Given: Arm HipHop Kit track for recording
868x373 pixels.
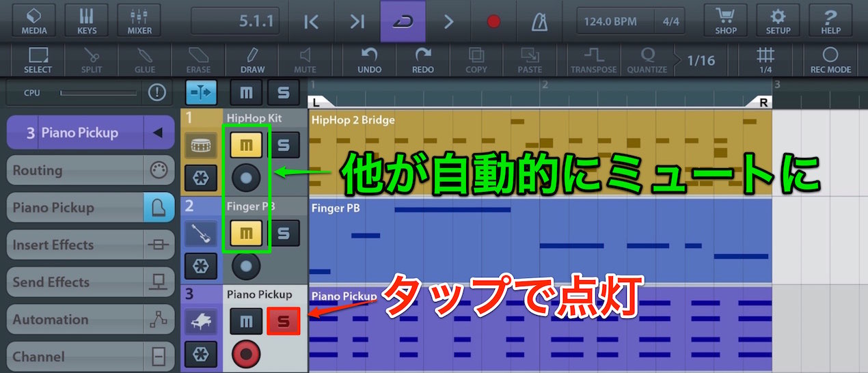Looking at the screenshot, I should pos(246,178).
